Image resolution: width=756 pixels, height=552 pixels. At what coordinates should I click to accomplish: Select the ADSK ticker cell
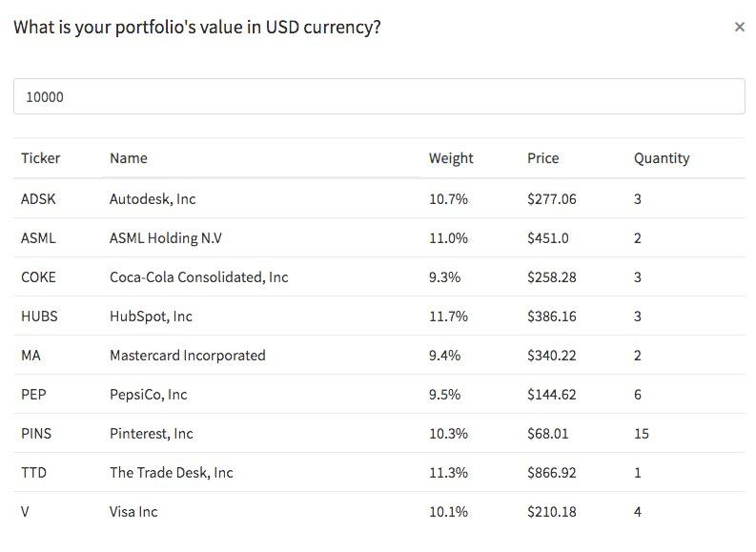click(x=38, y=199)
